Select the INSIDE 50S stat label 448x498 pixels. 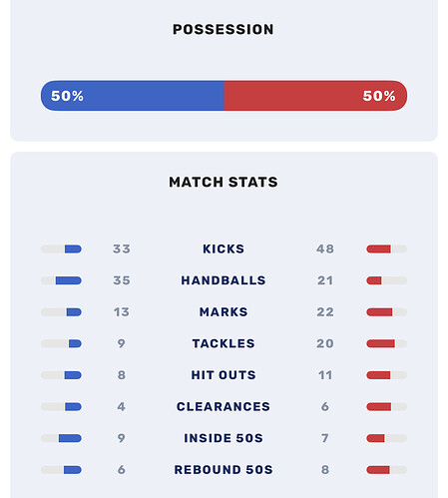(x=224, y=438)
